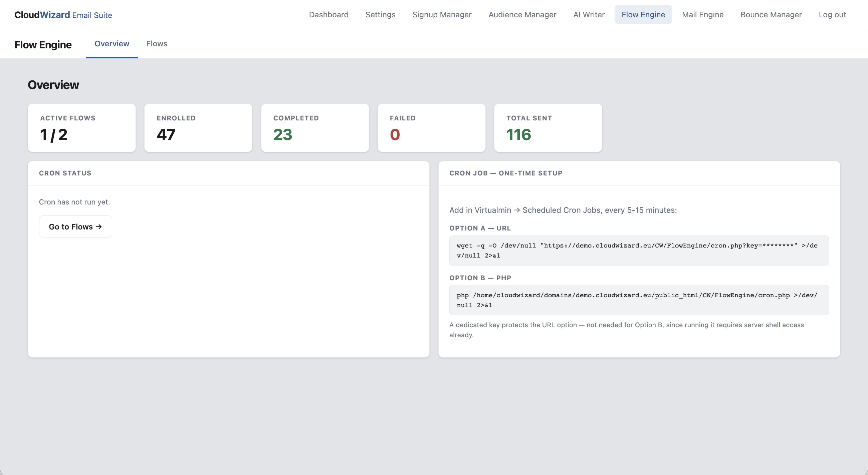Click the Active Flows 1/2 card
The height and width of the screenshot is (475, 868).
(82, 128)
